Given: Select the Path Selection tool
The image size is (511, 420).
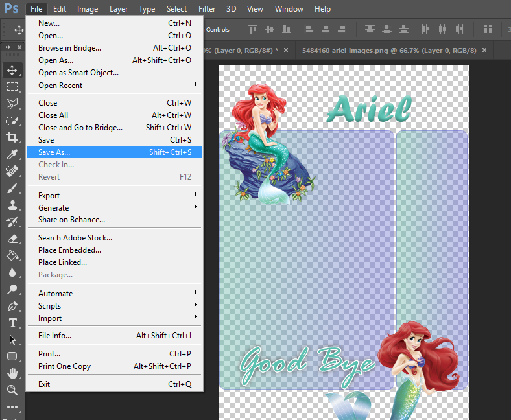Looking at the screenshot, I should coord(12,340).
